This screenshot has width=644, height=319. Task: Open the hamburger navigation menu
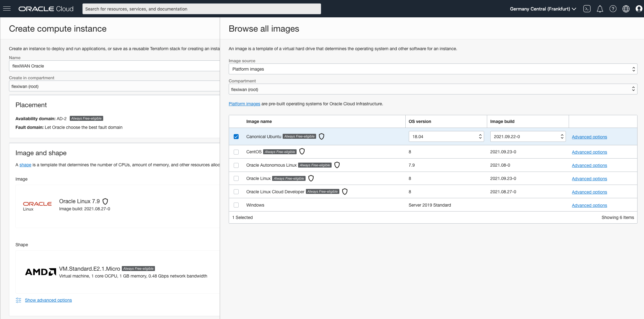tap(7, 9)
